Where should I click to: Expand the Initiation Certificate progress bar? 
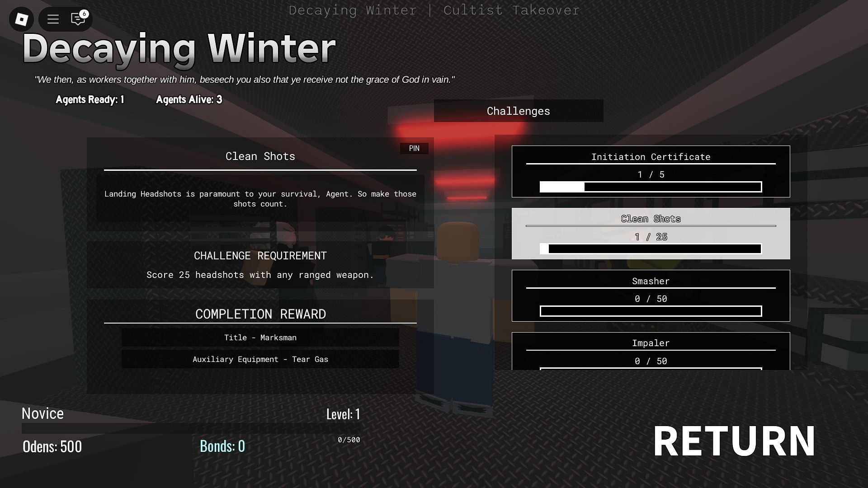650,187
